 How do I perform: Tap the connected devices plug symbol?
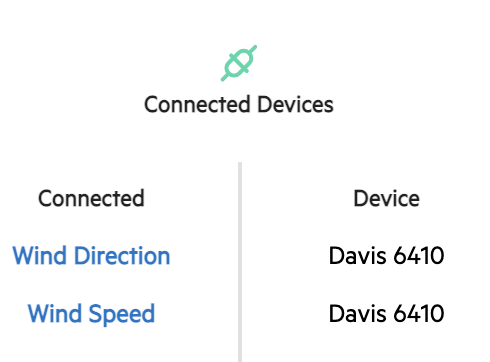click(239, 63)
